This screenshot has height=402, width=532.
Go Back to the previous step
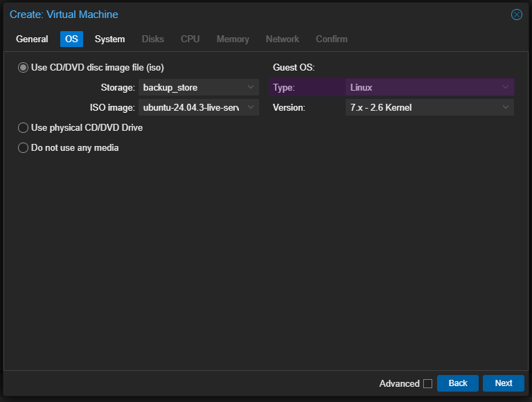click(458, 383)
